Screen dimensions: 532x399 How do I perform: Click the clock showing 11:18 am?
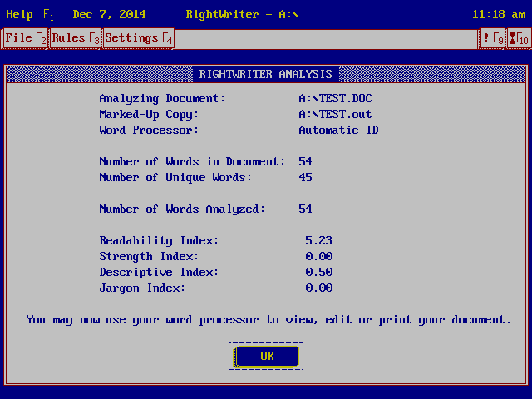(x=499, y=15)
